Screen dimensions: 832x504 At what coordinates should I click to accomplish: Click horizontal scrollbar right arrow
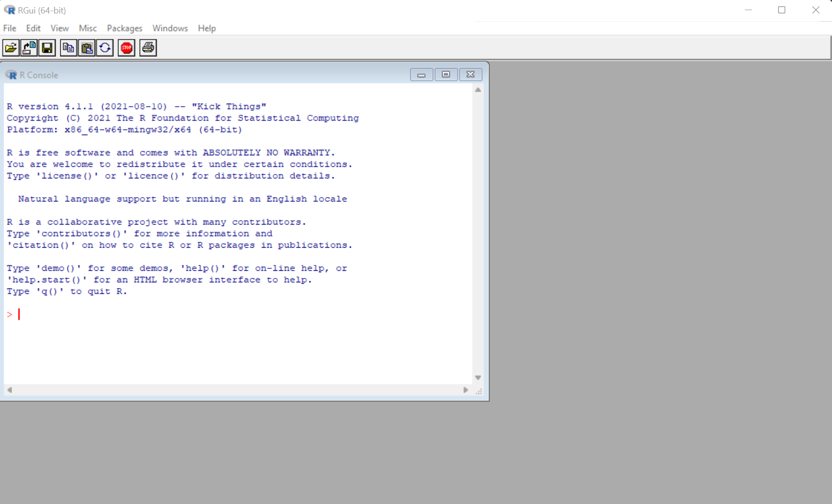coord(466,390)
